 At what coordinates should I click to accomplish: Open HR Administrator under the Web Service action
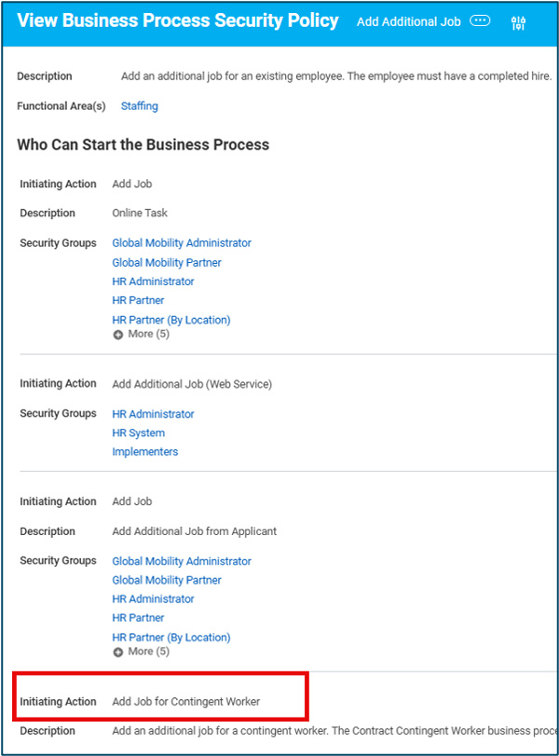tap(153, 414)
